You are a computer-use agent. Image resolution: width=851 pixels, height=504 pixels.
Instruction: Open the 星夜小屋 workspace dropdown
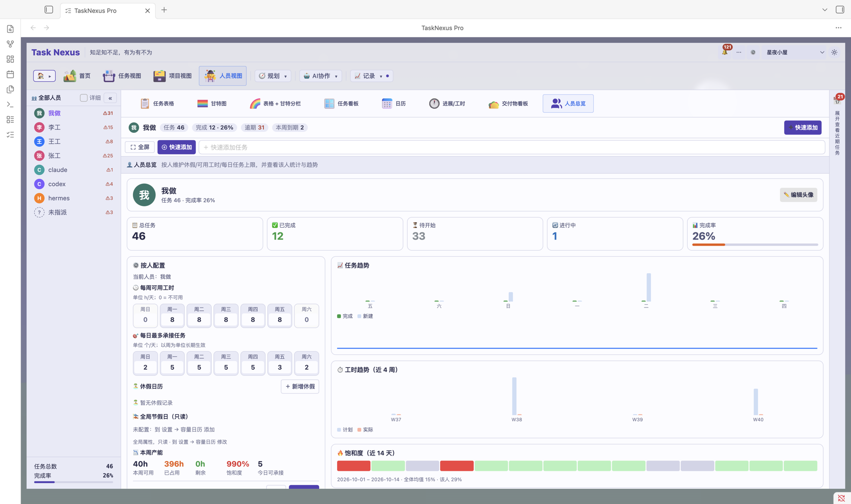(794, 52)
